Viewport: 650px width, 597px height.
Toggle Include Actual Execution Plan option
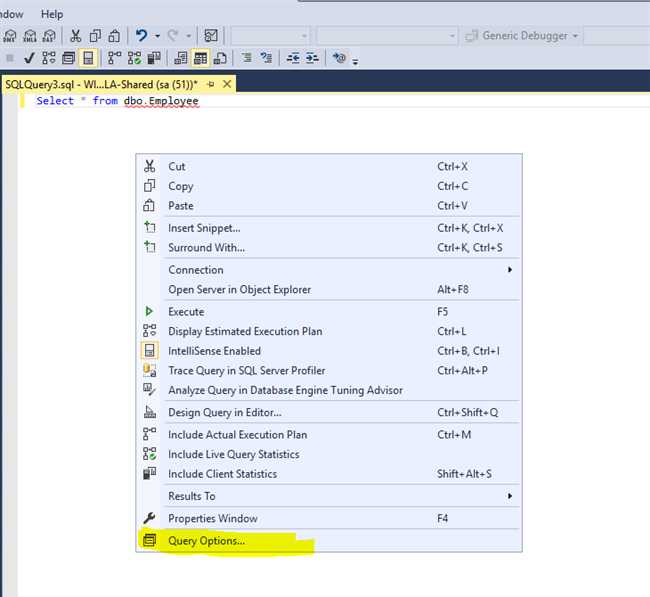point(237,435)
